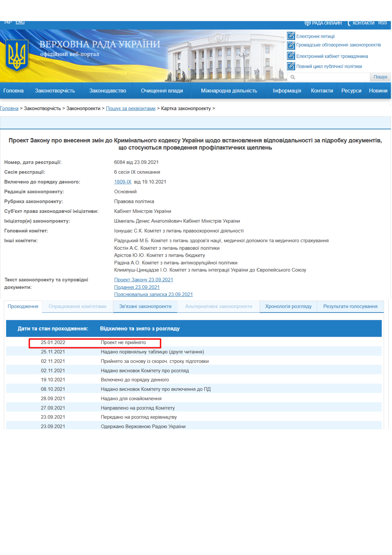Click the row 'Проект не прийнято'
The height and width of the screenshot is (555, 392).
[x=194, y=343]
